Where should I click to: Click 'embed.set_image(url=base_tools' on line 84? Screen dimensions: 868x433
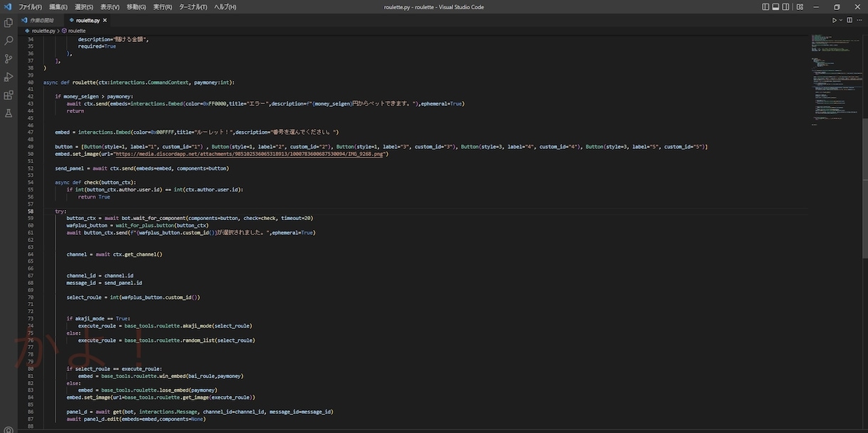point(161,397)
